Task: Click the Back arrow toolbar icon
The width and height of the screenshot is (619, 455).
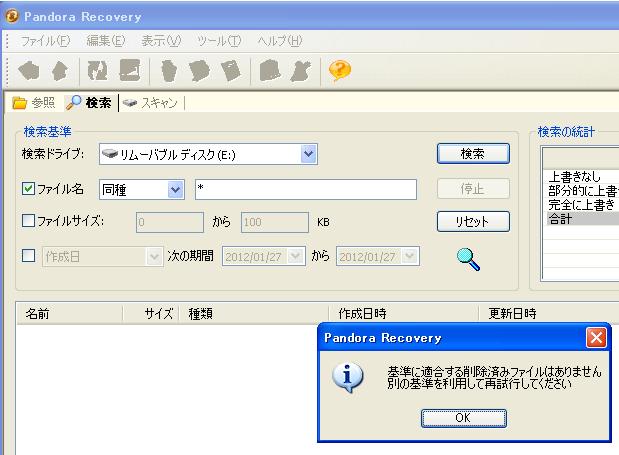Action: pyautogui.click(x=29, y=71)
